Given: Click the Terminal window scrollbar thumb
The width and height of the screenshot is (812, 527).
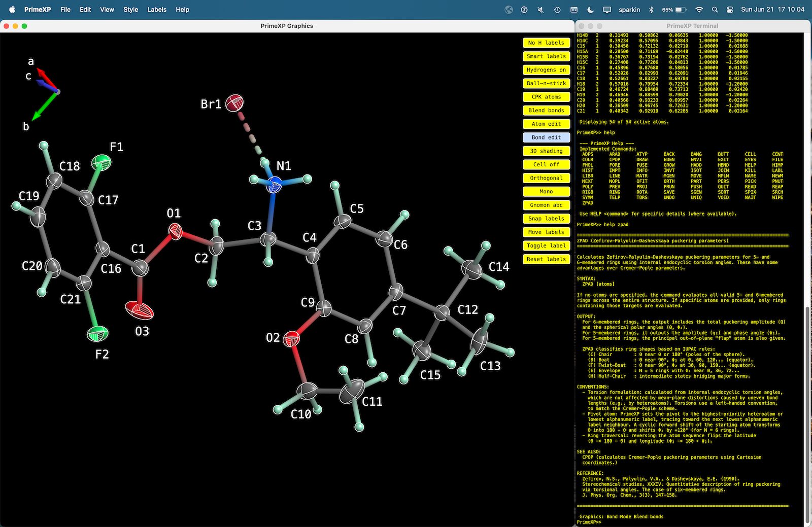Looking at the screenshot, I should (807, 414).
